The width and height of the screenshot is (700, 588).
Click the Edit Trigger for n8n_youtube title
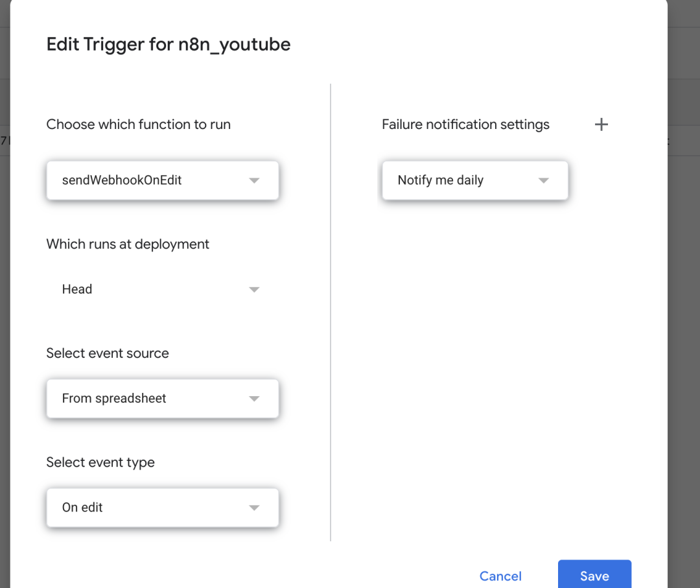[169, 44]
